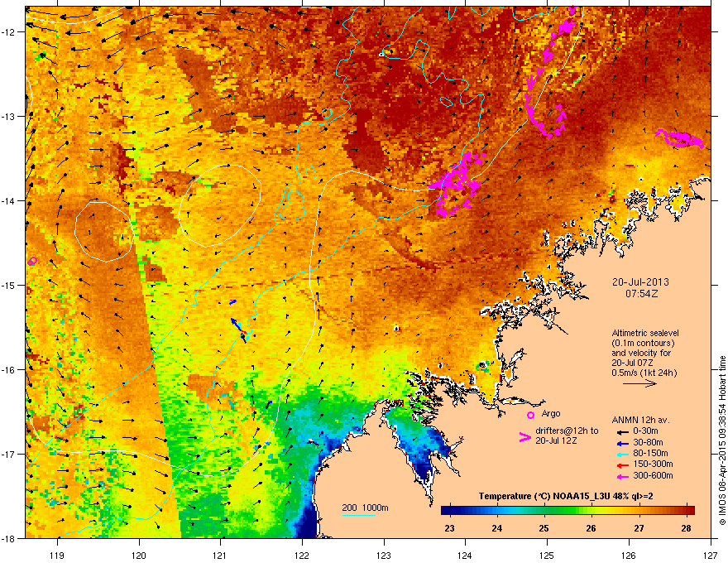
Task: Select the Argo float marker near 119E
Action: (x=32, y=261)
